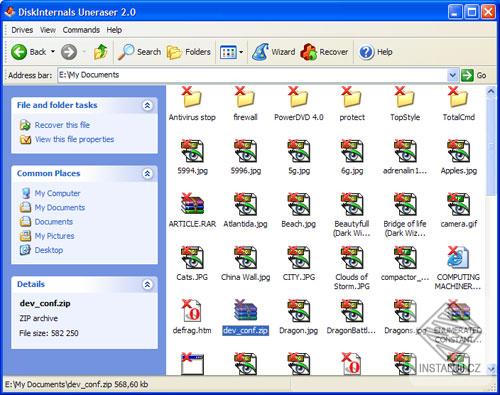Collapse the Common Places panel
The width and height of the screenshot is (500, 395).
pos(147,173)
